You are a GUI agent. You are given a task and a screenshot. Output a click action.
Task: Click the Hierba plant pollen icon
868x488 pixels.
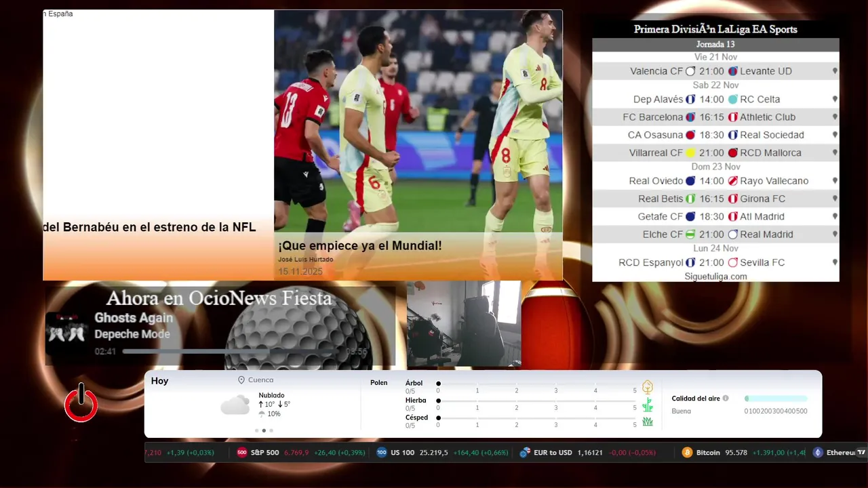(x=648, y=405)
